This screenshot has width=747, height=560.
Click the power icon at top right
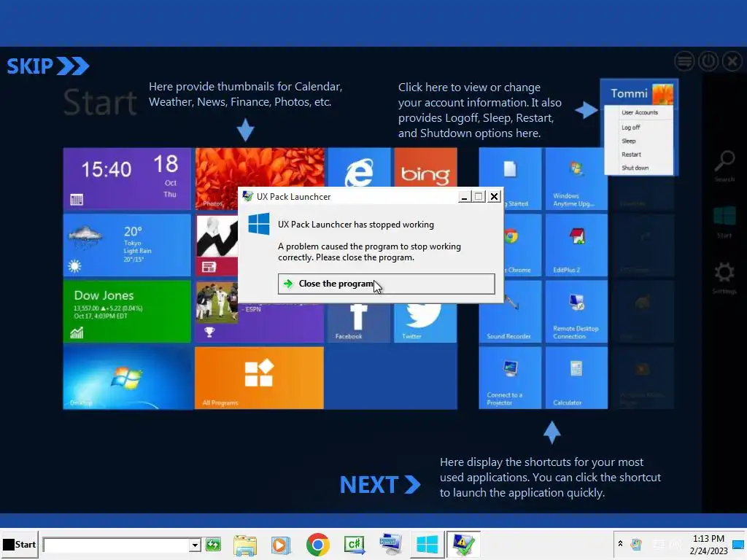click(x=708, y=61)
